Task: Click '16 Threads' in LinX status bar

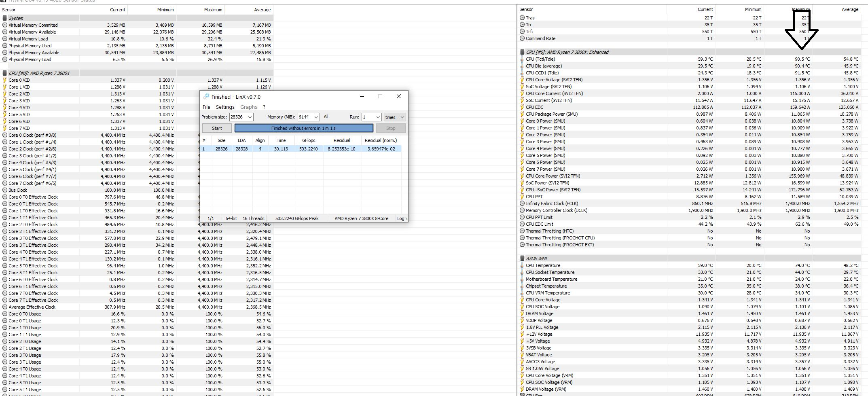Action: [254, 218]
